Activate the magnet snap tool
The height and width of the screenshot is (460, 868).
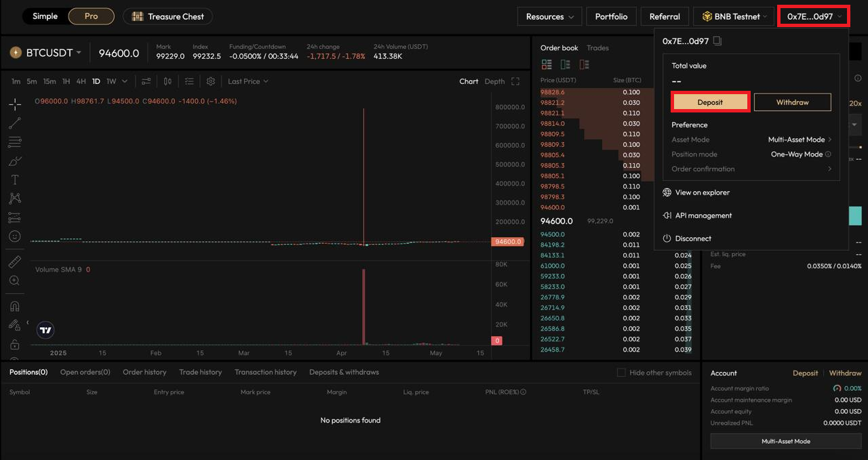click(x=15, y=306)
